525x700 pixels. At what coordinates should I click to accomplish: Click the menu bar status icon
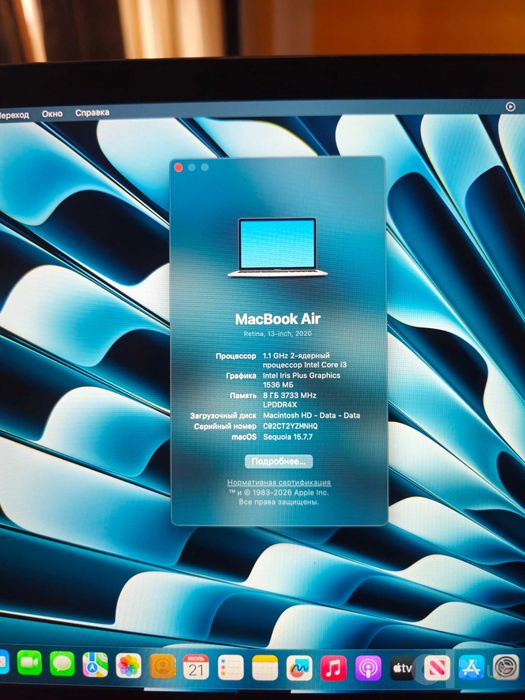click(x=510, y=107)
